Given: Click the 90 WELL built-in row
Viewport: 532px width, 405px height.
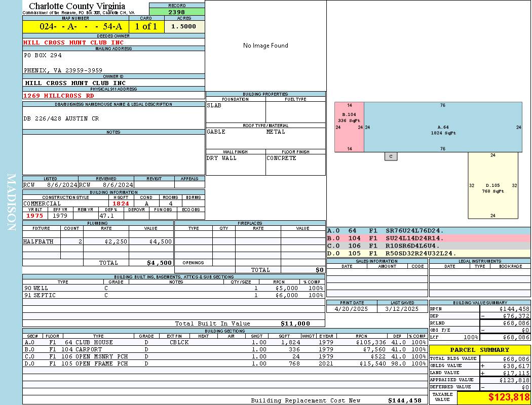Looking at the screenshot, I should point(174,289).
